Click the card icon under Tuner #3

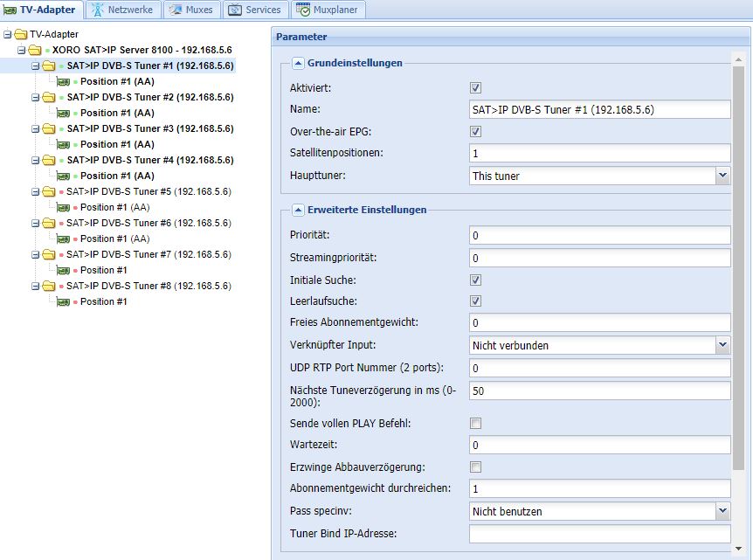(x=64, y=144)
